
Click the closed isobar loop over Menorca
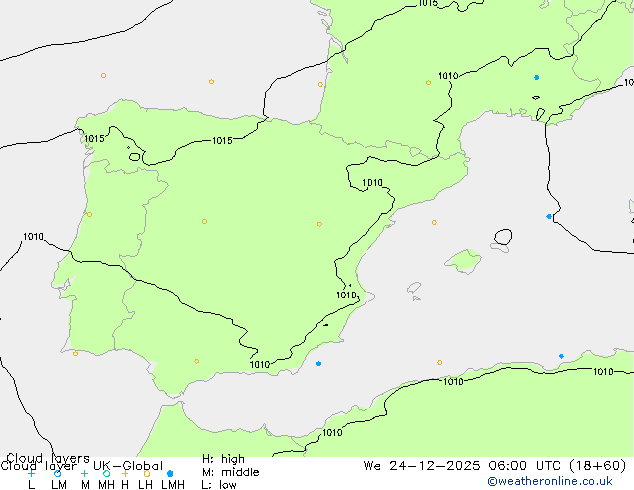(503, 237)
